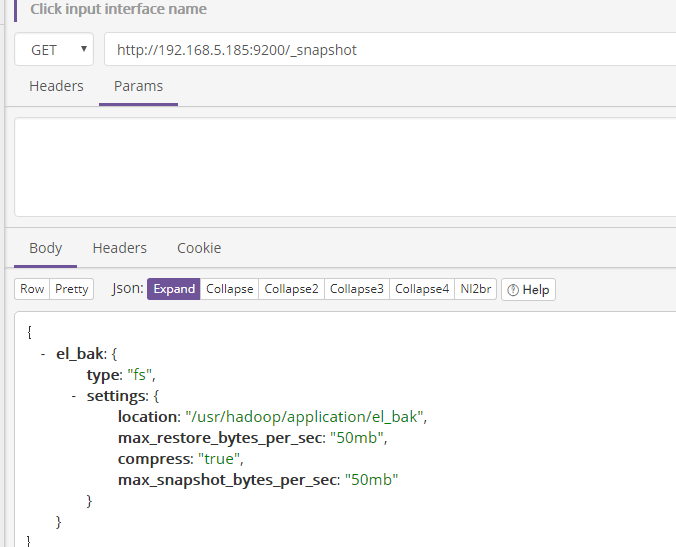This screenshot has height=547, width=676.
Task: Collapse the el_bak JSON node
Action: click(x=43, y=354)
